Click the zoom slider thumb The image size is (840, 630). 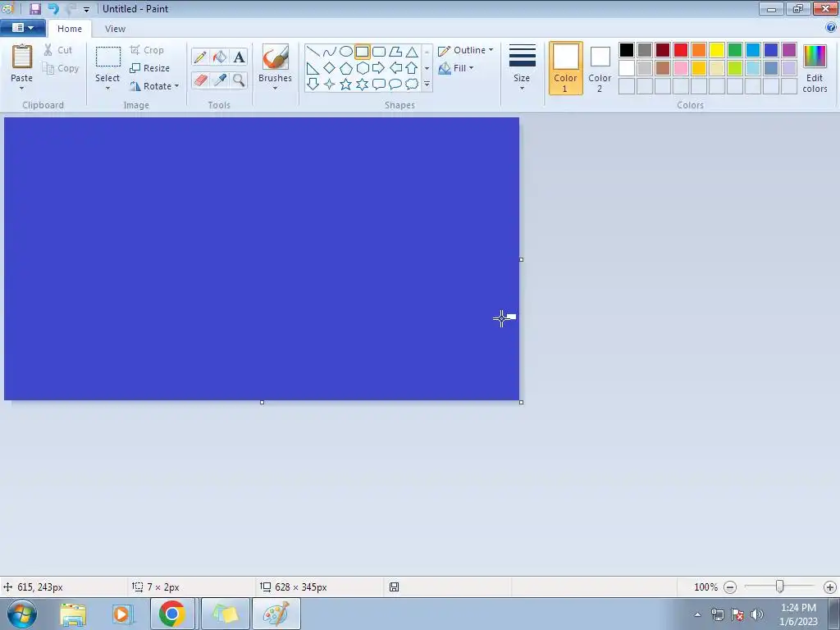780,587
